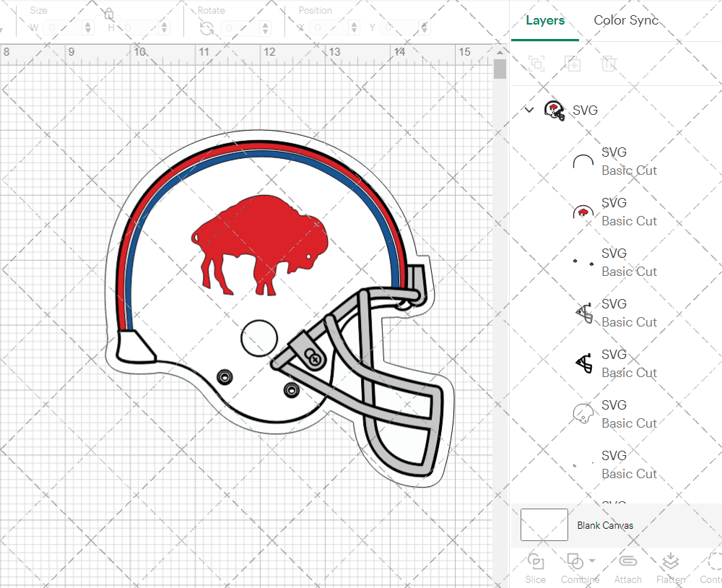Click the Slice tool icon
The height and width of the screenshot is (588, 722).
(536, 561)
